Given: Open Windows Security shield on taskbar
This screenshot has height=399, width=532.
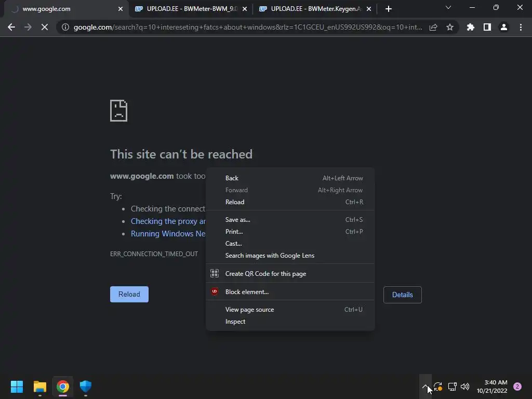Looking at the screenshot, I should coord(86,387).
